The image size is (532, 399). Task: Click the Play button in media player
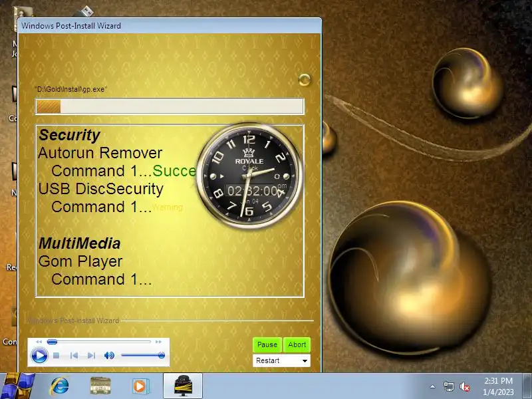(x=39, y=356)
